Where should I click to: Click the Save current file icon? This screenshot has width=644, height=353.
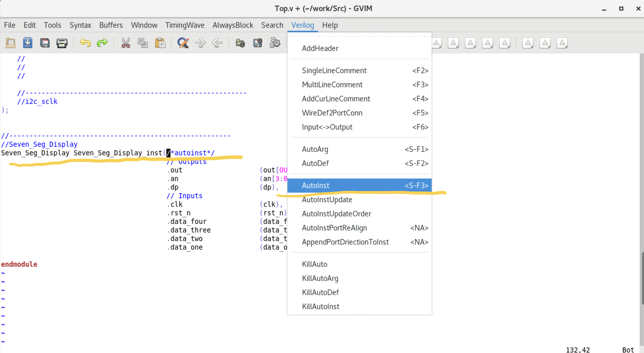(28, 43)
